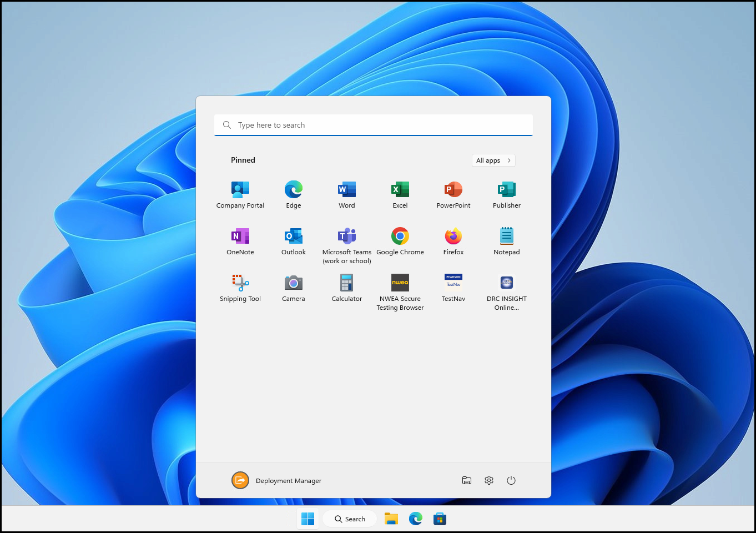Open File Explorer from the taskbar
This screenshot has width=756, height=533.
[x=391, y=519]
